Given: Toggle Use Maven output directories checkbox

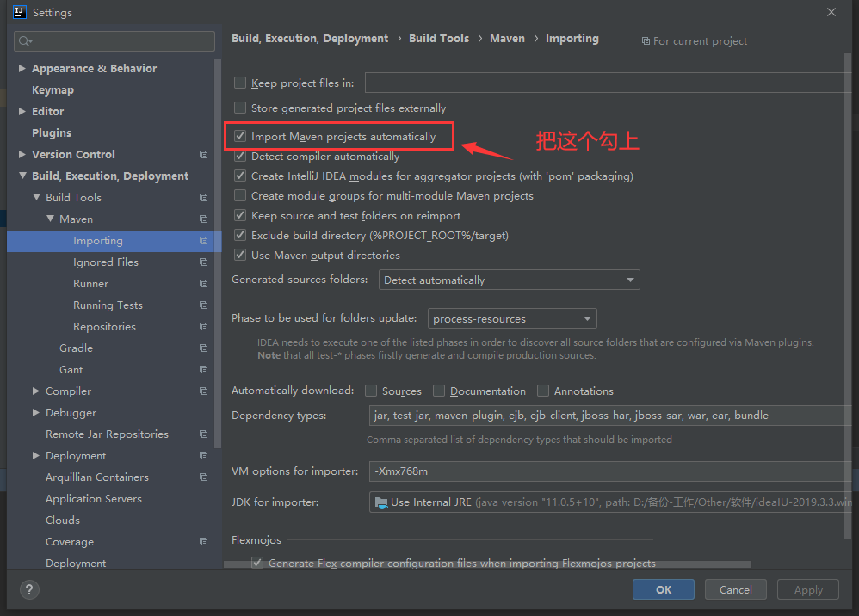Looking at the screenshot, I should click(240, 255).
